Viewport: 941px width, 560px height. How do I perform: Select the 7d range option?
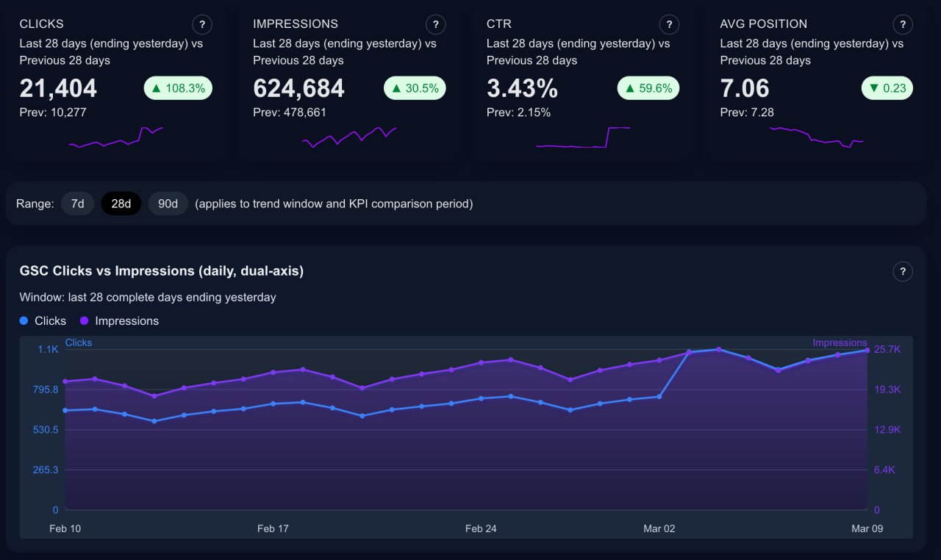tap(77, 204)
